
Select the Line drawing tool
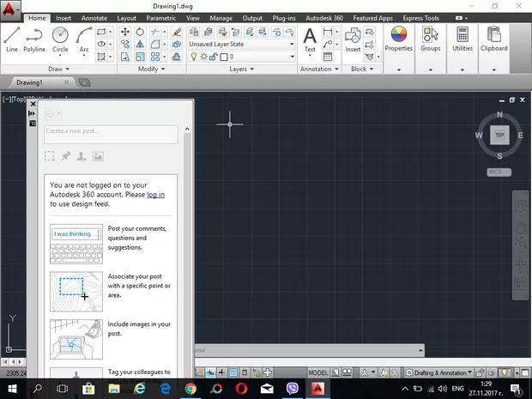(x=12, y=38)
